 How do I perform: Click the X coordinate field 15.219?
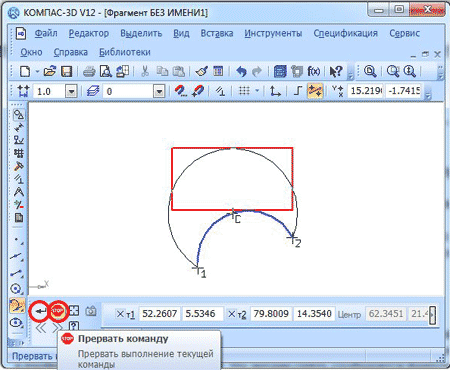point(366,91)
